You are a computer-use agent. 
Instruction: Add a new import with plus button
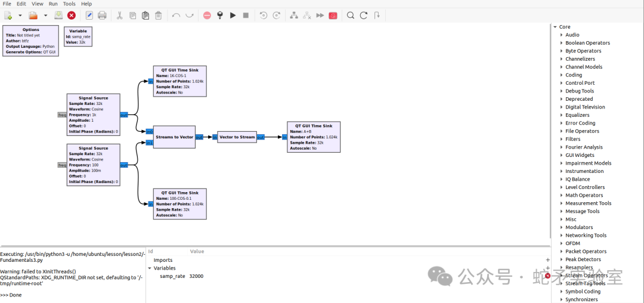(x=547, y=260)
